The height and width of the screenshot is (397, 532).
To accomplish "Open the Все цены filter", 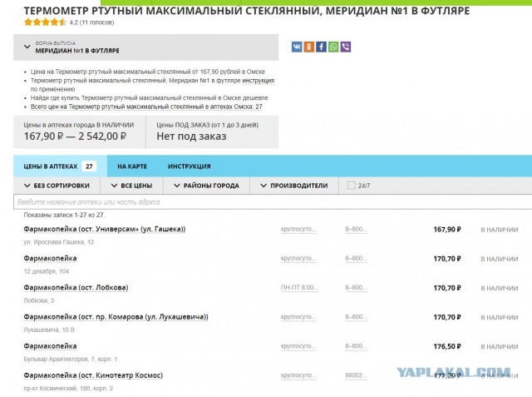I will [x=131, y=186].
